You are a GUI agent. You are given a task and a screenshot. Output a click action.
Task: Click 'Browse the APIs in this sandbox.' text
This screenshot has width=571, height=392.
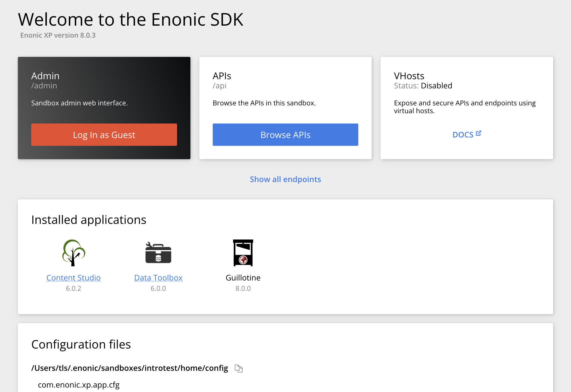(264, 103)
